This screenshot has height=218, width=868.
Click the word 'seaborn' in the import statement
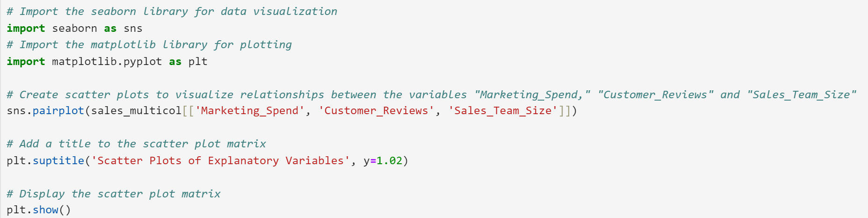click(x=74, y=29)
